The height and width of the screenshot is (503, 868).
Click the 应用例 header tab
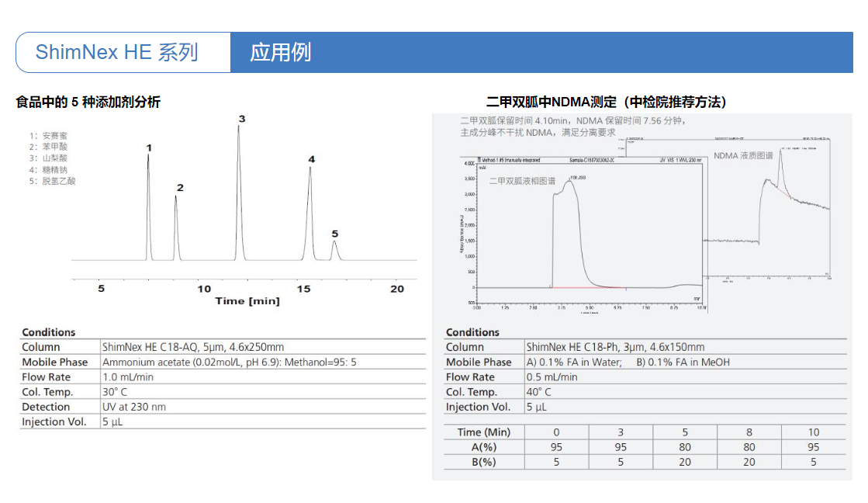pyautogui.click(x=280, y=53)
